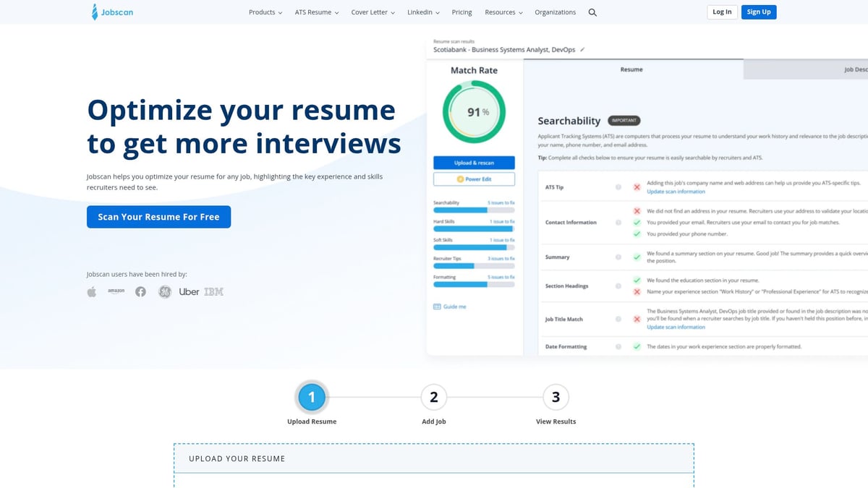
Task: Click the Formatting progress bar
Action: [474, 285]
